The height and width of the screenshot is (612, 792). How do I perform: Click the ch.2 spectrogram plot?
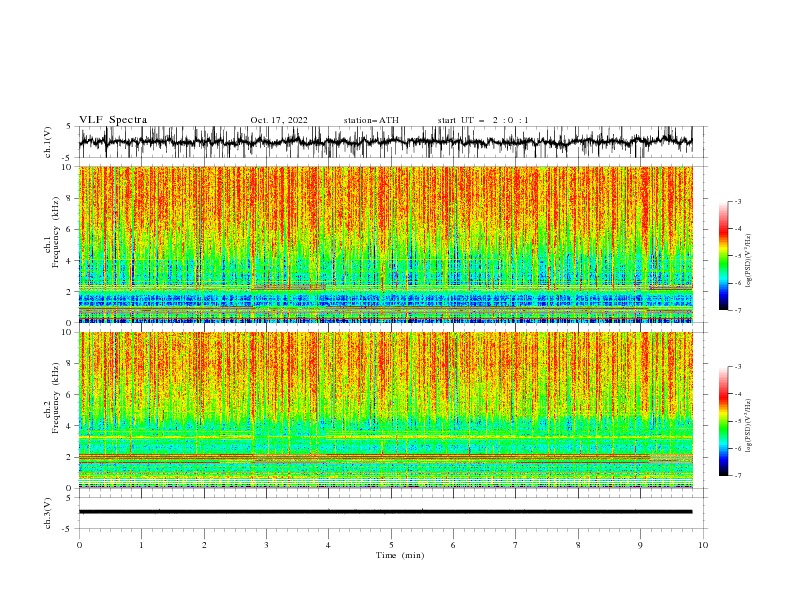coord(386,410)
